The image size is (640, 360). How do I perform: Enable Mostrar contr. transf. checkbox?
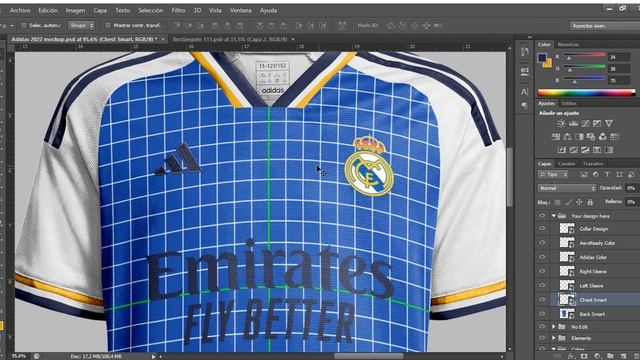point(108,25)
